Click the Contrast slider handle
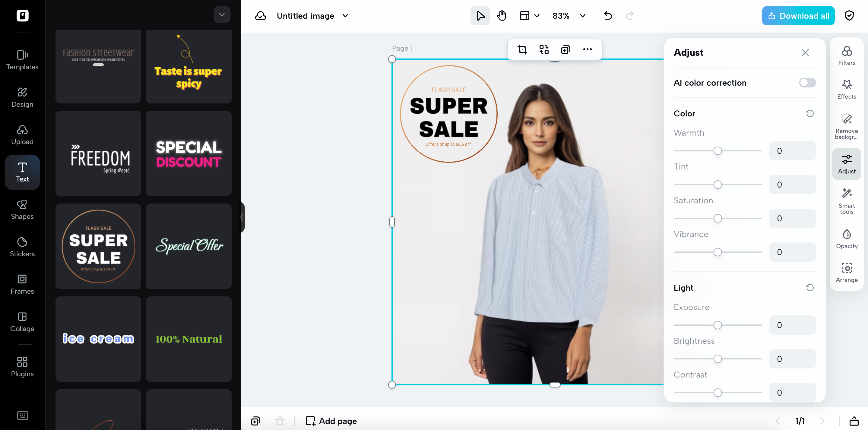868x430 pixels. coord(718,393)
